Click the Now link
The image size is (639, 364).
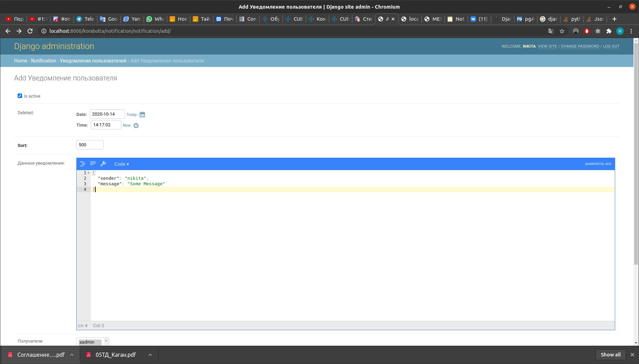tap(126, 125)
